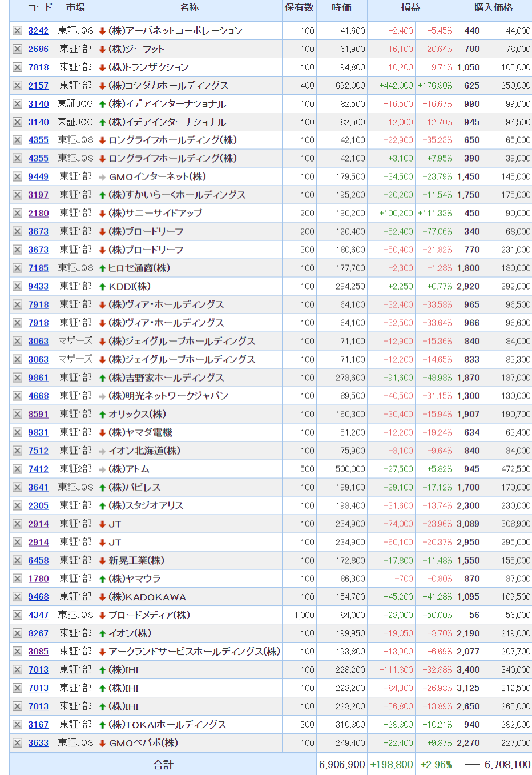Screen dimensions: 532x775
Task: Click the X icon beside 7412 アトム
Action: 17,469
